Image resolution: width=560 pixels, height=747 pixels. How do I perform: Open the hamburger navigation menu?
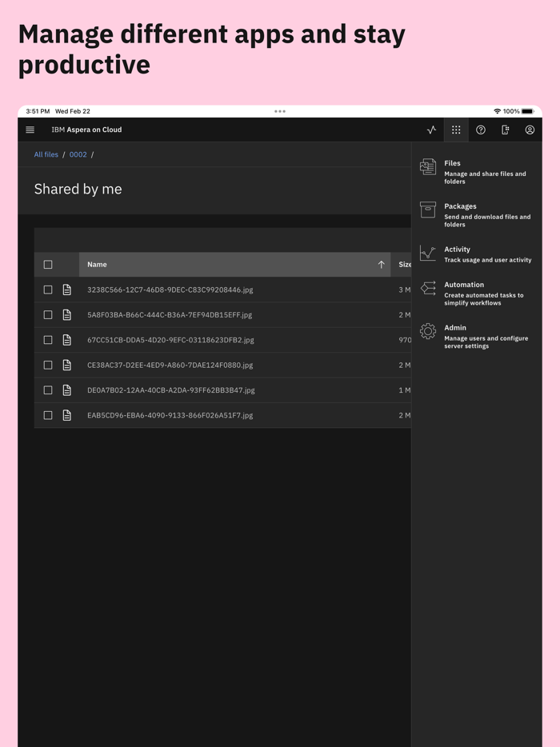pyautogui.click(x=30, y=130)
